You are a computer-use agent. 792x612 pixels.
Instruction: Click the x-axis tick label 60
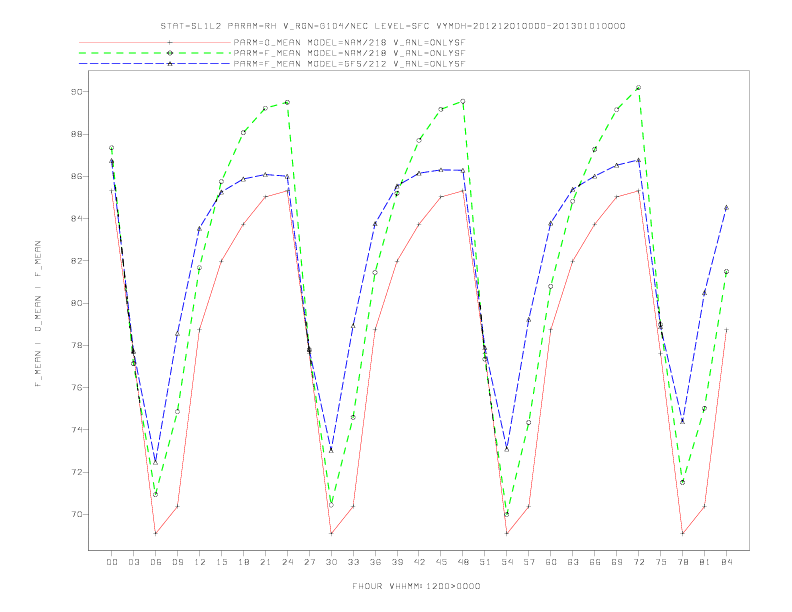coord(551,562)
